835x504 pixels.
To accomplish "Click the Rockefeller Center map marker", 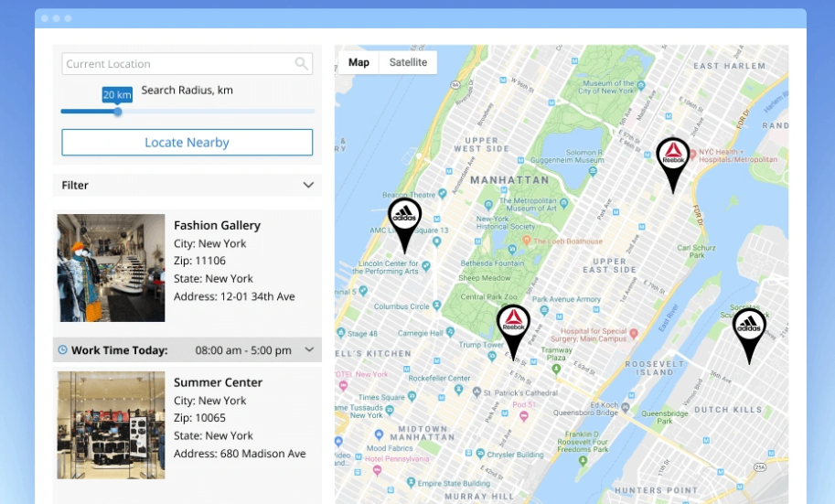I will click(x=458, y=390).
